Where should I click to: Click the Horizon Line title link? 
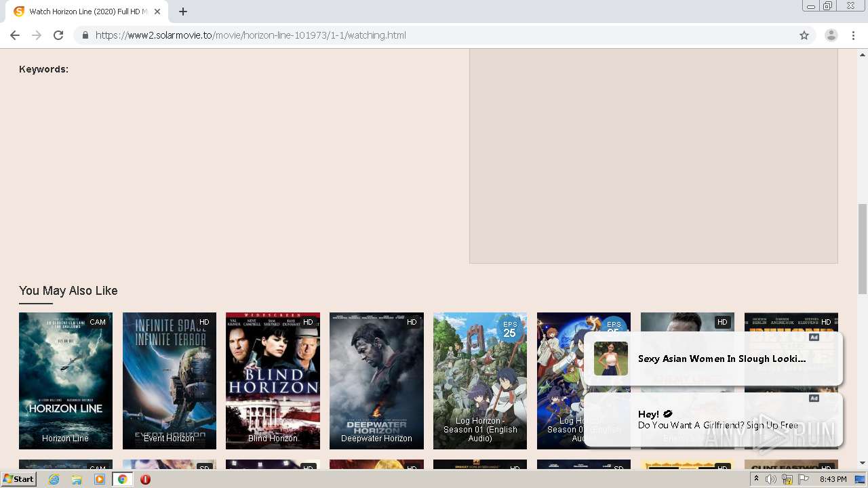point(66,439)
